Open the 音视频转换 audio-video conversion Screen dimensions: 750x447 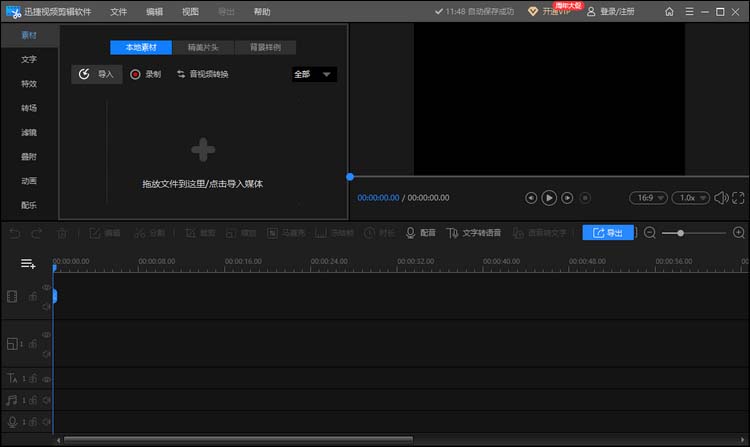click(x=202, y=74)
